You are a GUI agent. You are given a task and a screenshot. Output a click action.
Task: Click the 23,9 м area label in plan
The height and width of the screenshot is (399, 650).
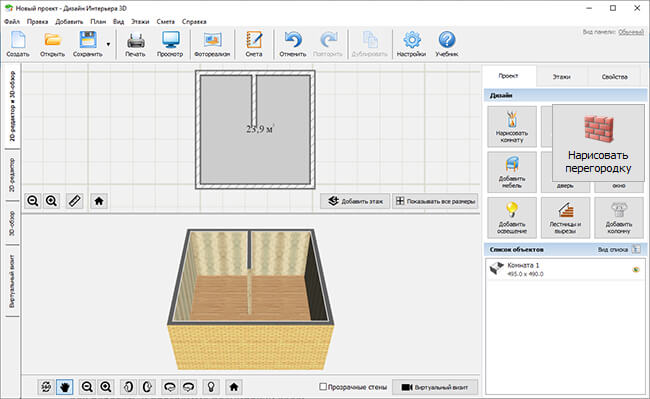coord(260,129)
